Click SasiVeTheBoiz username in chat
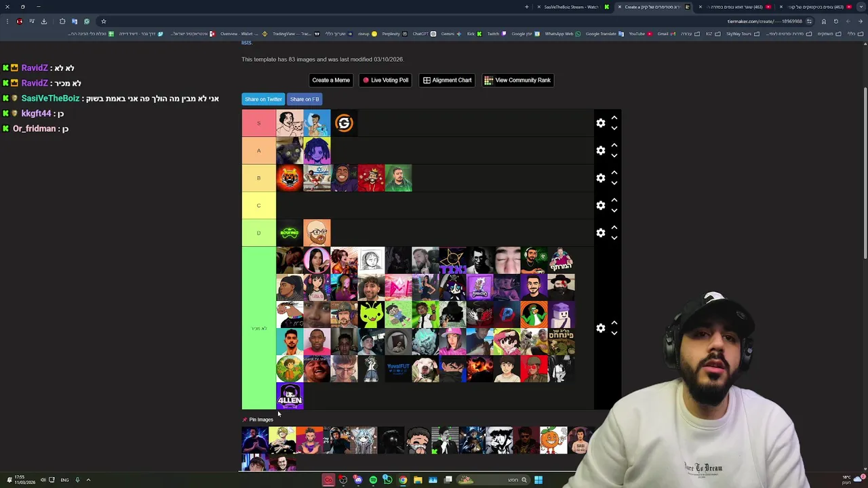 point(50,98)
